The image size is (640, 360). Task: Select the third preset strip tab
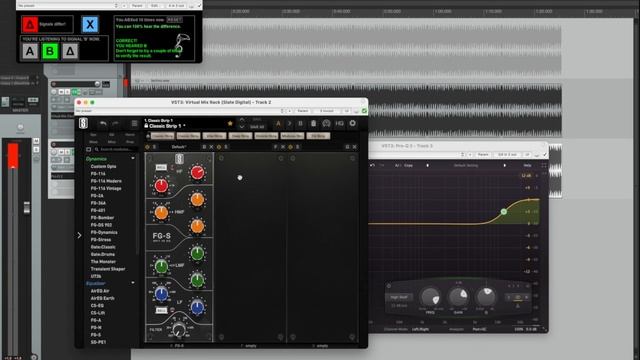pos(214,136)
